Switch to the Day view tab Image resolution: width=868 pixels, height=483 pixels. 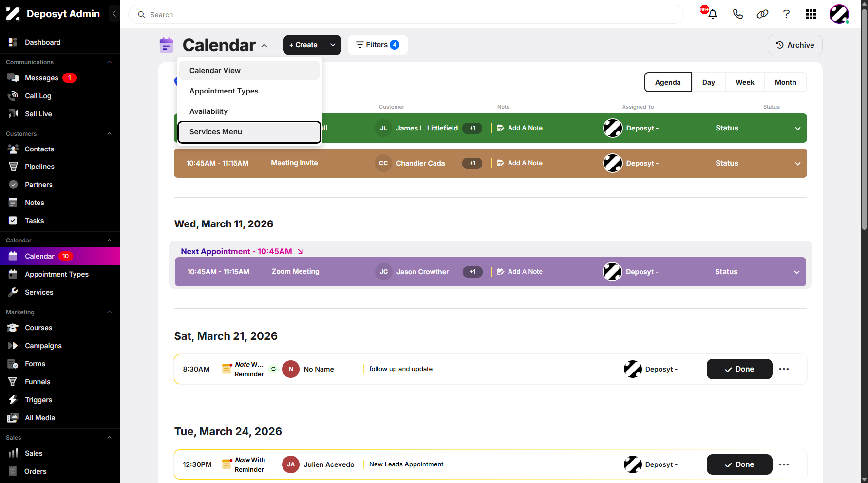coord(708,82)
